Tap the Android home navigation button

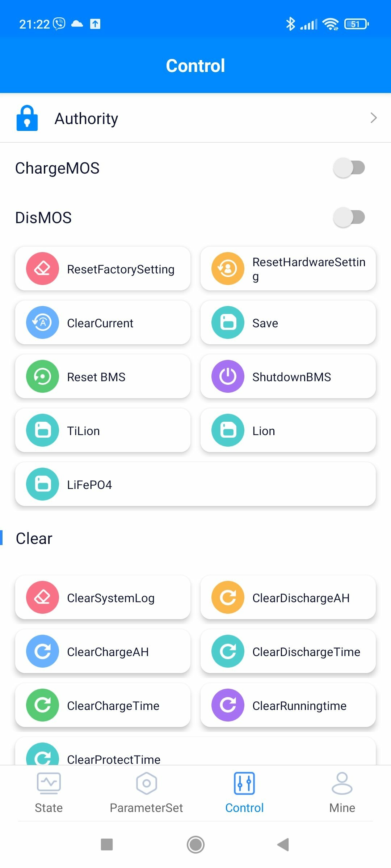[x=195, y=845]
